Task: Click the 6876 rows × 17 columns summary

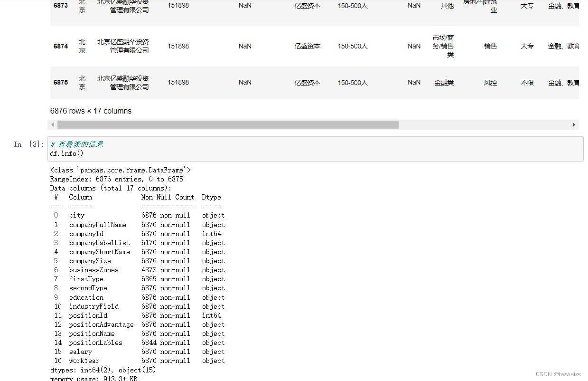Action: click(91, 111)
